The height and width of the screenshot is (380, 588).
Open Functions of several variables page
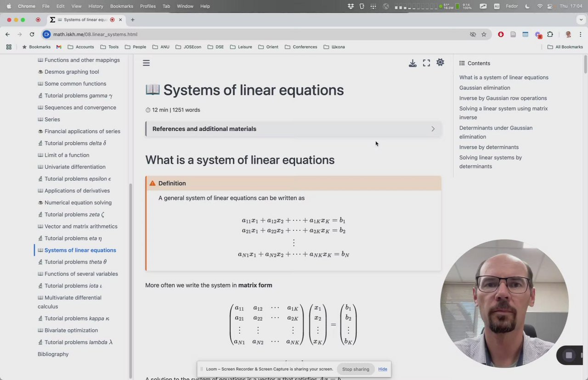click(x=78, y=274)
